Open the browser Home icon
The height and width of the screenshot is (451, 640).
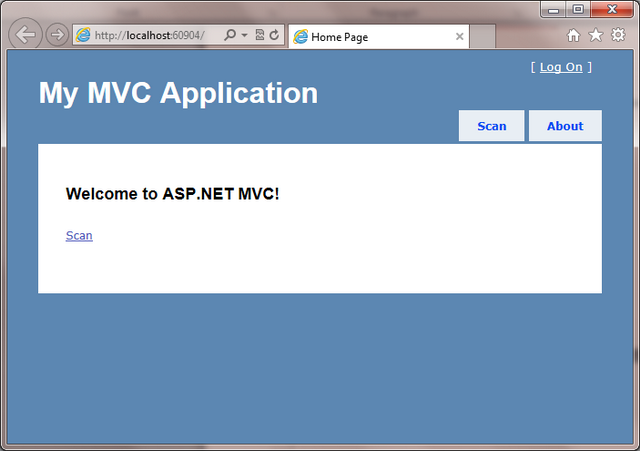573,35
